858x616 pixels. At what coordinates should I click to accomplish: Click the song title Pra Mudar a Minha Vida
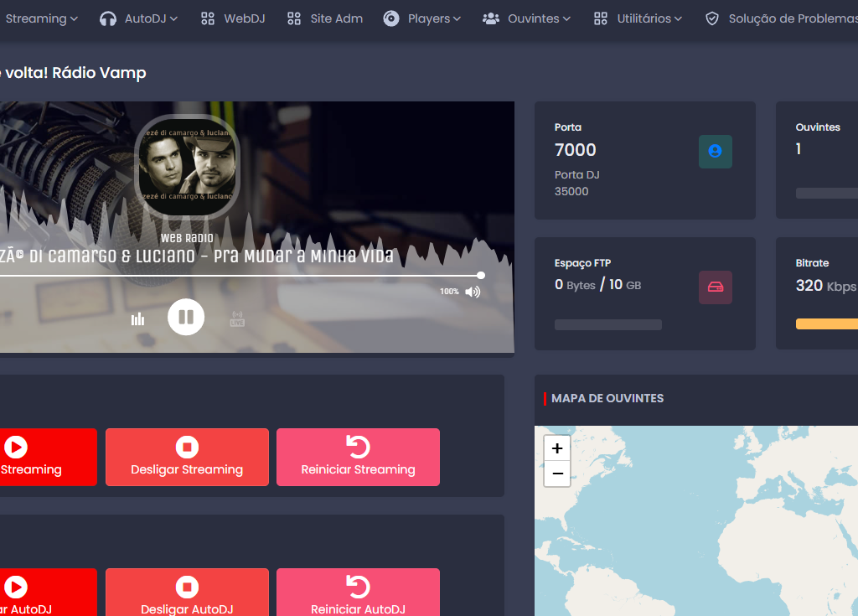303,256
